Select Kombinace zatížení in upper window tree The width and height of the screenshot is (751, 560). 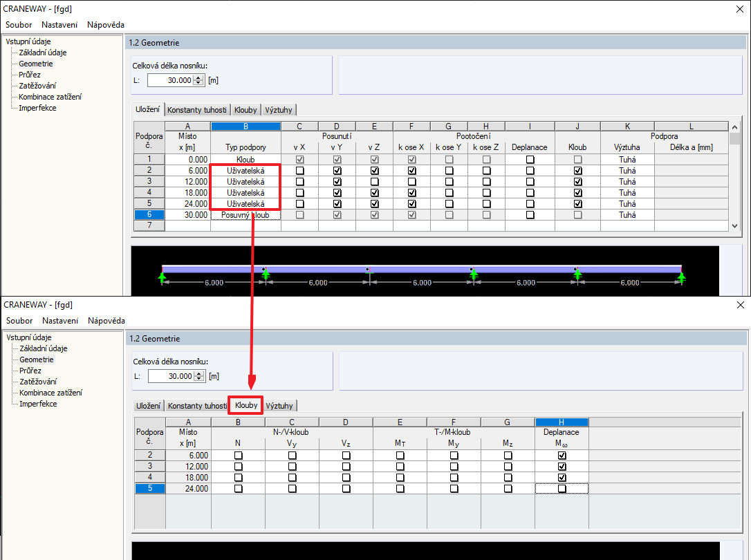[x=50, y=97]
